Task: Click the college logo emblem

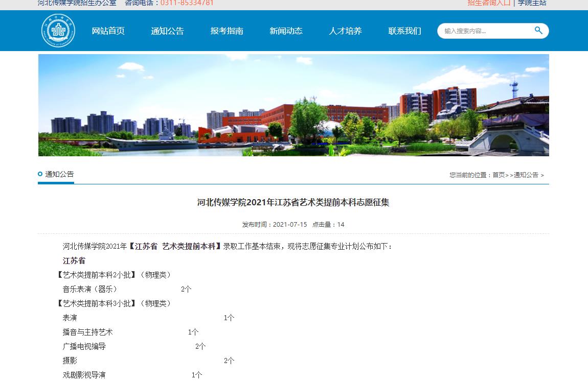Action: point(58,31)
